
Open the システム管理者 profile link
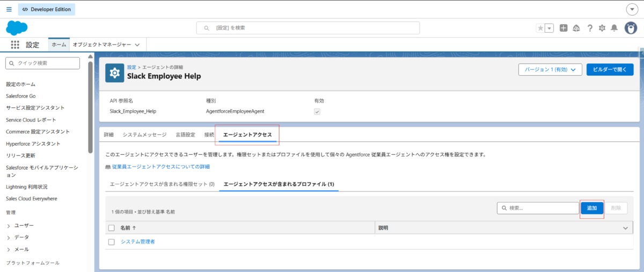tap(138, 242)
